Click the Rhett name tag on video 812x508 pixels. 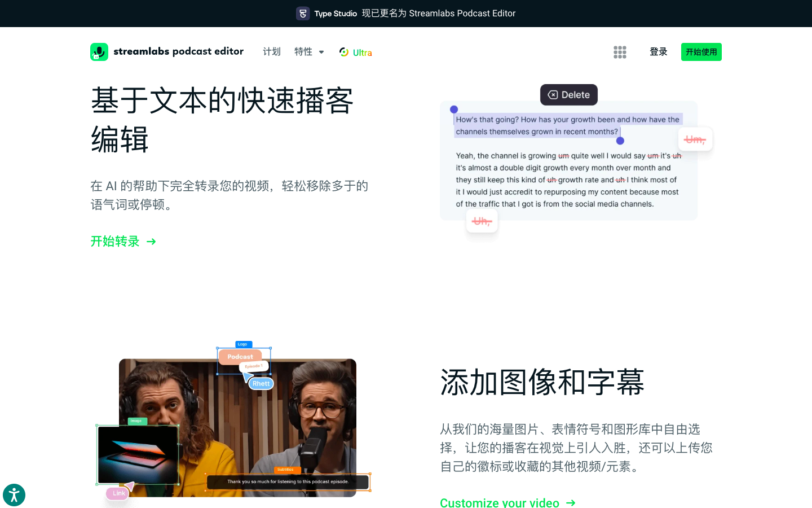261,384
